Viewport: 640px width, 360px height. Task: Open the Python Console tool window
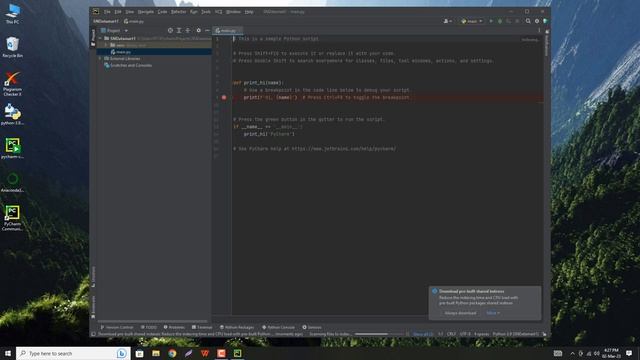(278, 327)
